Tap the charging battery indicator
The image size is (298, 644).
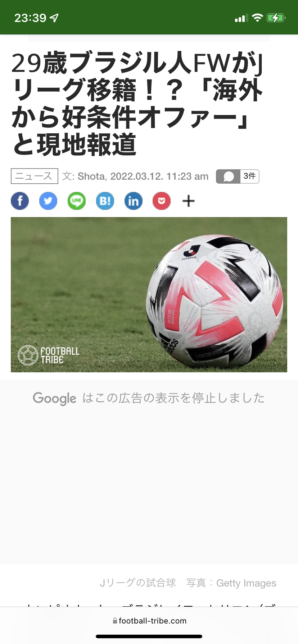(x=276, y=18)
